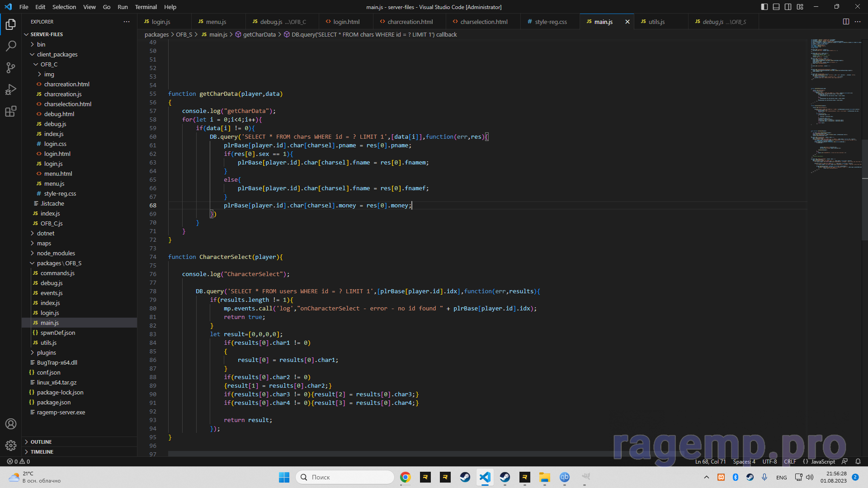Collapse the client_packages folder
The width and height of the screenshot is (868, 488).
[80, 54]
